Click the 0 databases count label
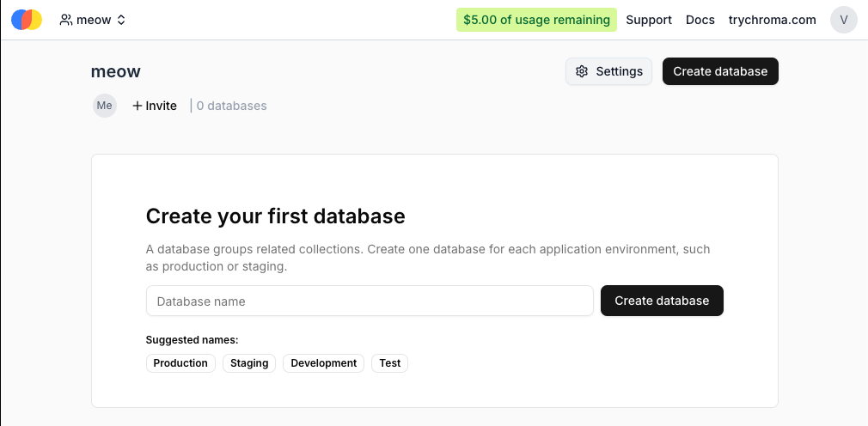 coord(231,106)
